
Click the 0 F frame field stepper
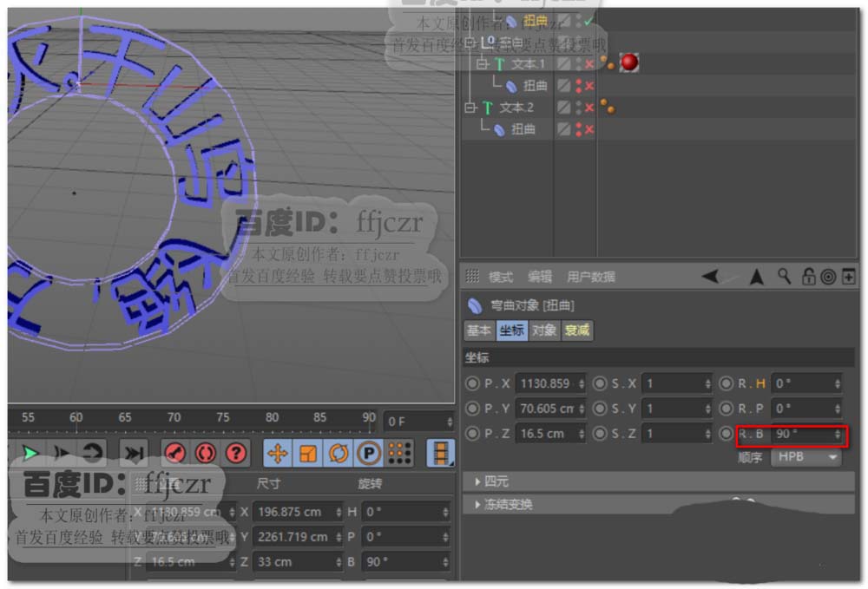pyautogui.click(x=449, y=422)
